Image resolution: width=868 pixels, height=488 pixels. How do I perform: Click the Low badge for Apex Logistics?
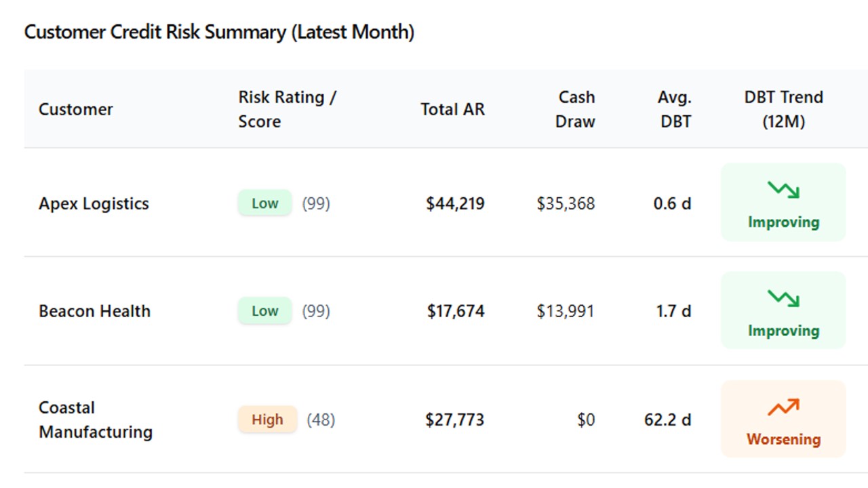tap(264, 203)
